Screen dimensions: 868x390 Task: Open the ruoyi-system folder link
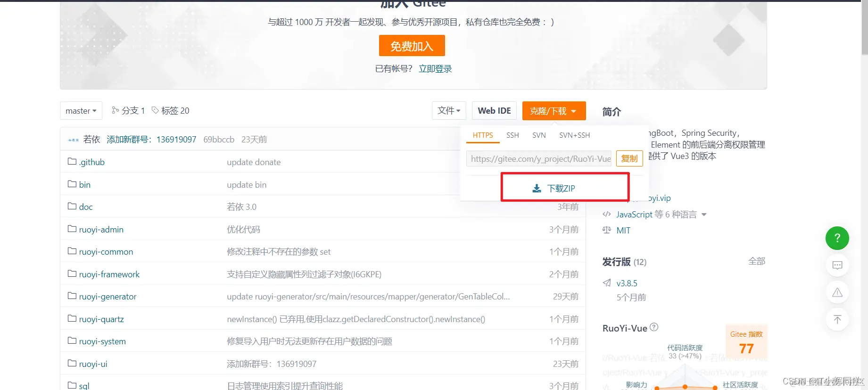[x=102, y=341]
